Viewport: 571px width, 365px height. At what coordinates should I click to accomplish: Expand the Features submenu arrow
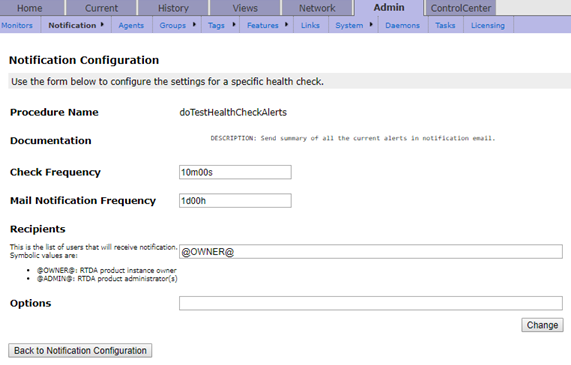point(287,24)
